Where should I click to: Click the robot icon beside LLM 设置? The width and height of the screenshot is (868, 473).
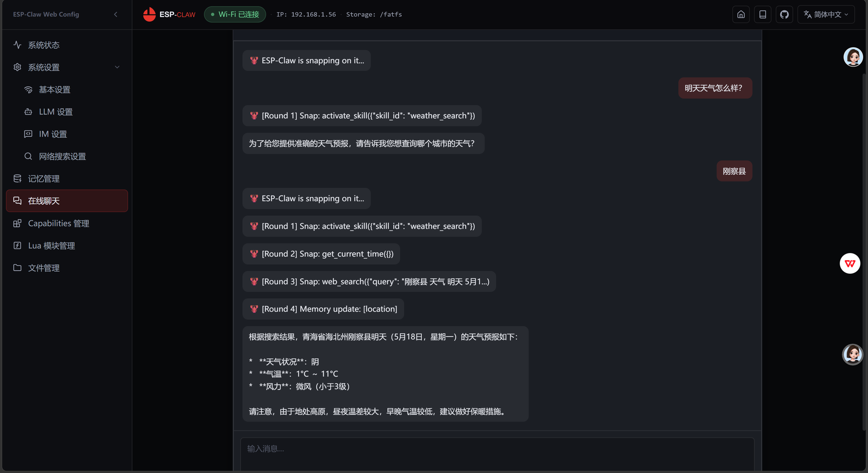[28, 112]
